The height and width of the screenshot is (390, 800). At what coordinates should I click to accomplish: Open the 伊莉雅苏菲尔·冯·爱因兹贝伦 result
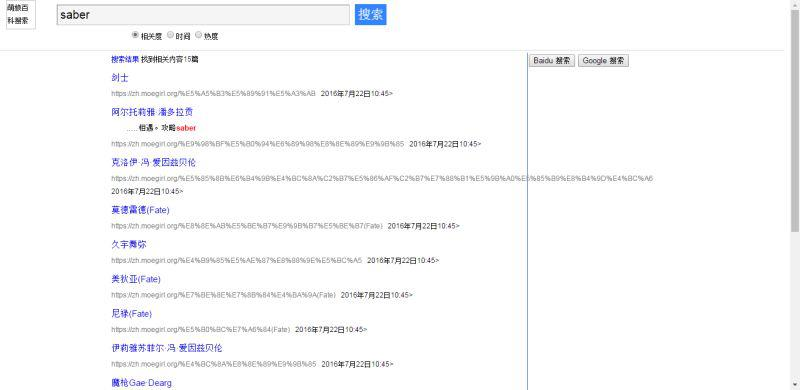167,348
